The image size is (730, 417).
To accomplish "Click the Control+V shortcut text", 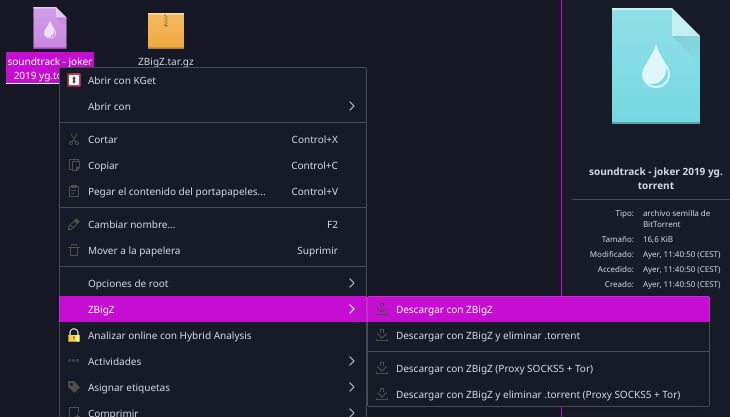I will (314, 191).
